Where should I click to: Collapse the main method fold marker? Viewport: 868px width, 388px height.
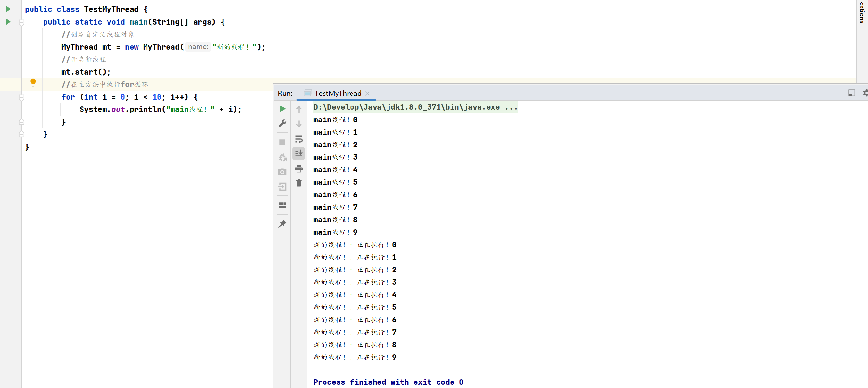(x=21, y=23)
